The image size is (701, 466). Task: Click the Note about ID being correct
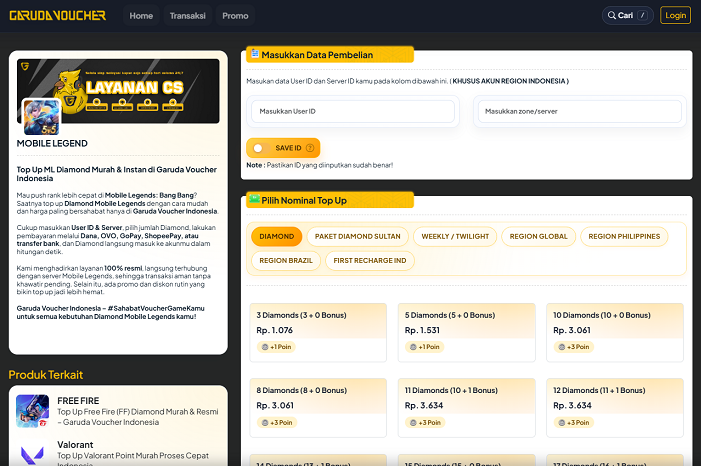(x=320, y=165)
